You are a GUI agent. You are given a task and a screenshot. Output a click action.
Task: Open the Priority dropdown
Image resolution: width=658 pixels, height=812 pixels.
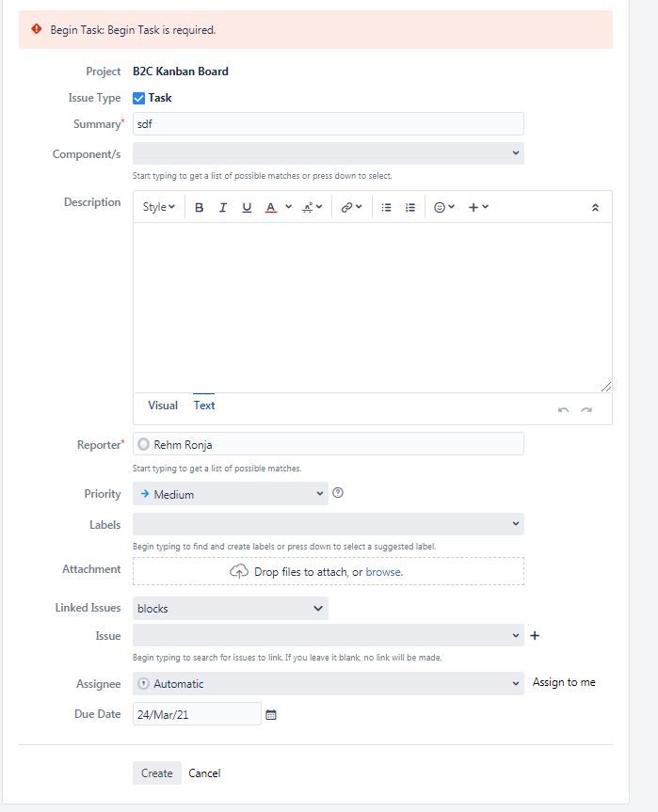[x=230, y=493]
